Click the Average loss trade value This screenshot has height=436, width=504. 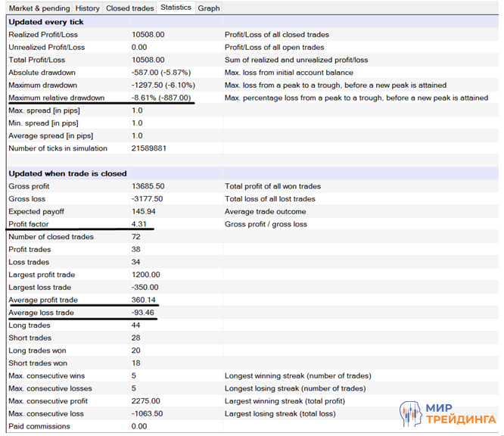(x=143, y=313)
